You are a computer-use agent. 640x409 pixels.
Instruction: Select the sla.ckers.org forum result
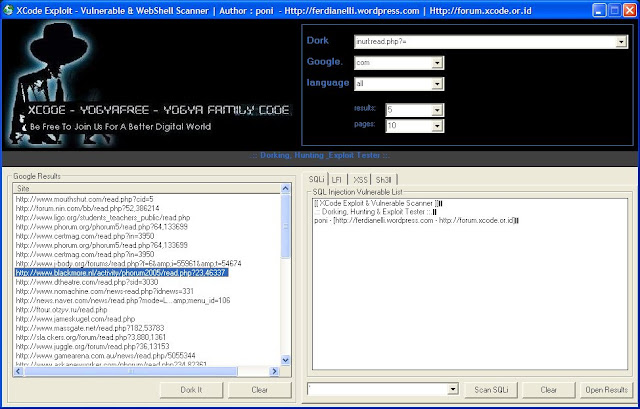91,337
